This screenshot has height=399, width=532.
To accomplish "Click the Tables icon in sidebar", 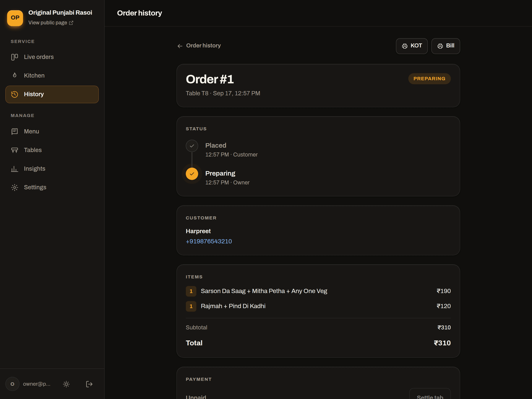I will [x=14, y=150].
